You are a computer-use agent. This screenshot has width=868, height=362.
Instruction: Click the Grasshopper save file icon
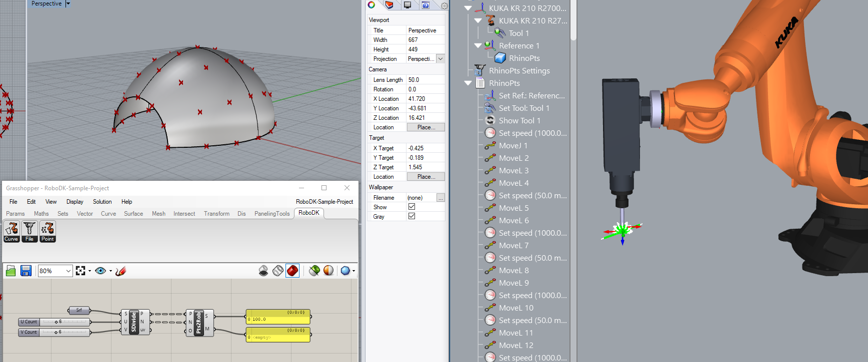pos(26,271)
